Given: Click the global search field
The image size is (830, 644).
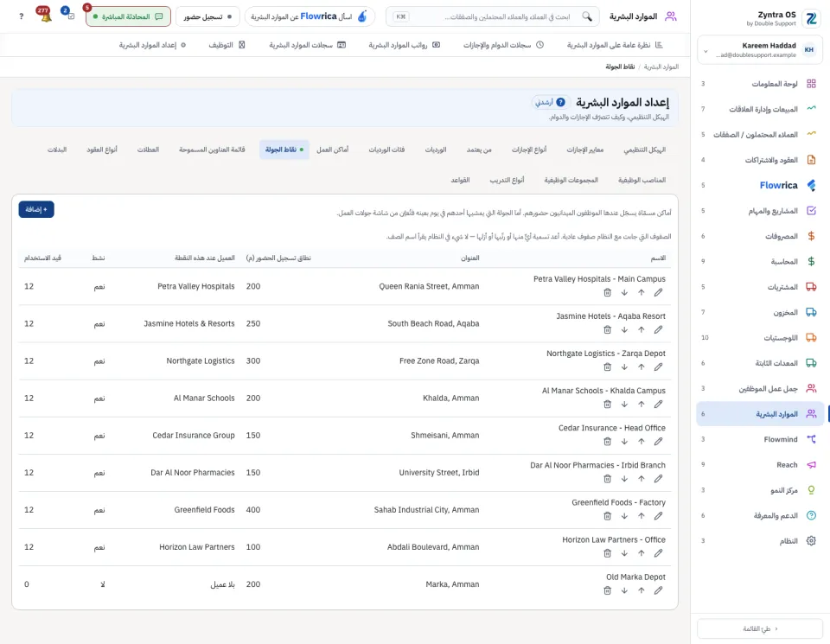Looking at the screenshot, I should tap(492, 16).
